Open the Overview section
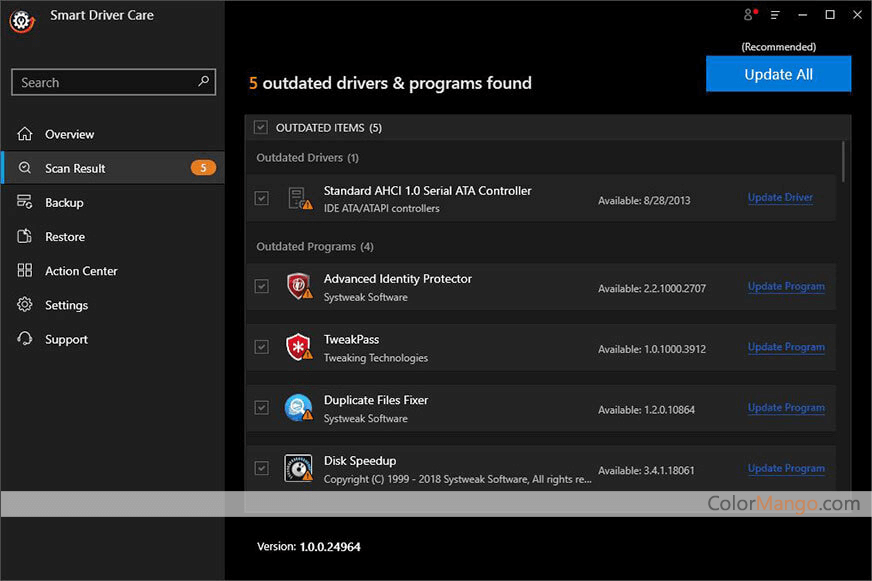The width and height of the screenshot is (872, 581). [x=113, y=134]
